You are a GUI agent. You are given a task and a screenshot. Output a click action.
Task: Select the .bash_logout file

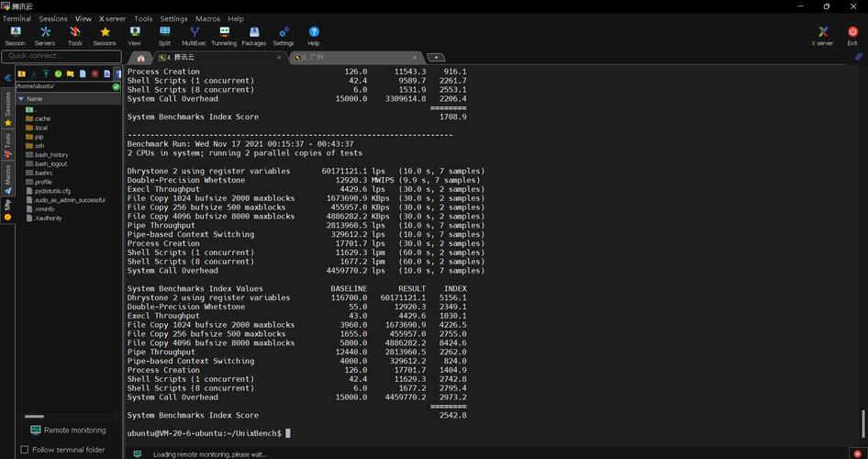[47, 164]
